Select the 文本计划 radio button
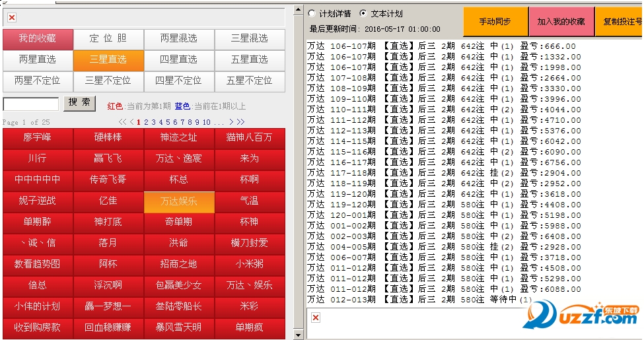Image resolution: width=644 pixels, height=340 pixels. (363, 13)
